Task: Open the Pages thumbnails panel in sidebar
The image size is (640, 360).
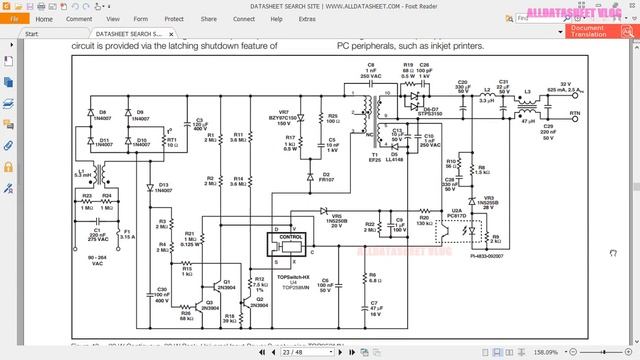Action: pyautogui.click(x=8, y=82)
